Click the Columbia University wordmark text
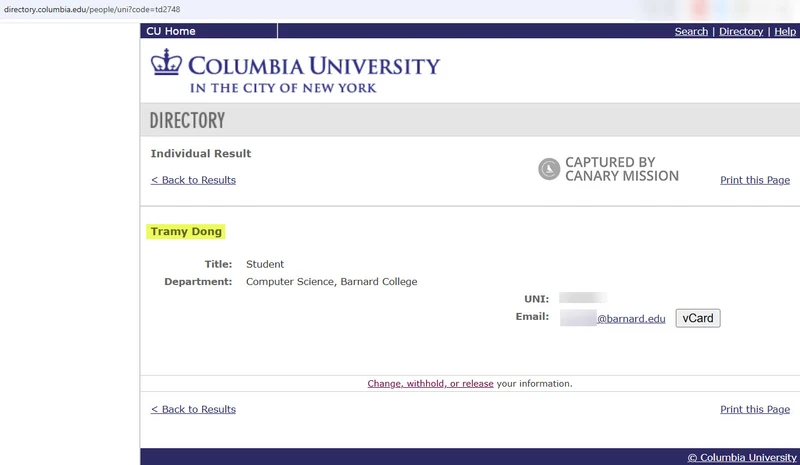800x465 pixels. (314, 66)
